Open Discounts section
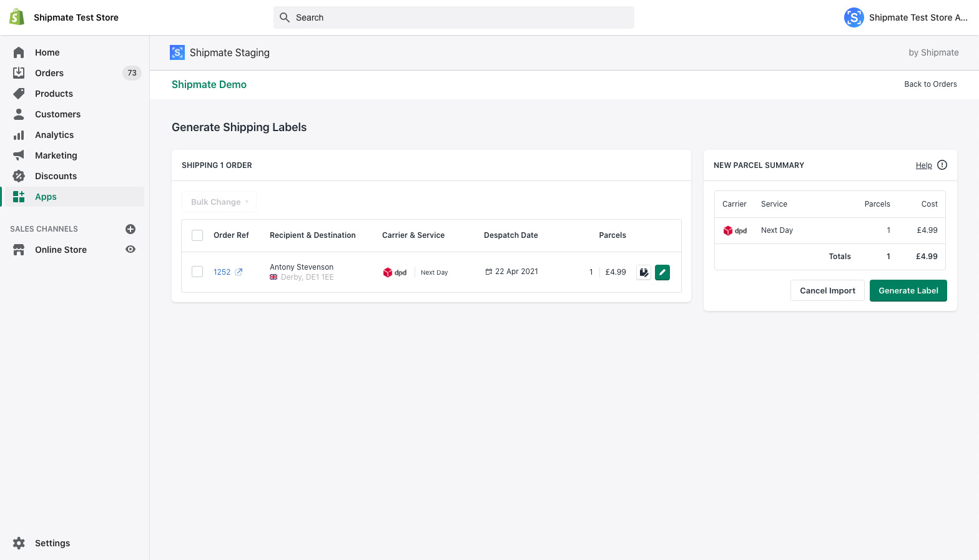Viewport: 979px width, 560px height. pyautogui.click(x=56, y=176)
